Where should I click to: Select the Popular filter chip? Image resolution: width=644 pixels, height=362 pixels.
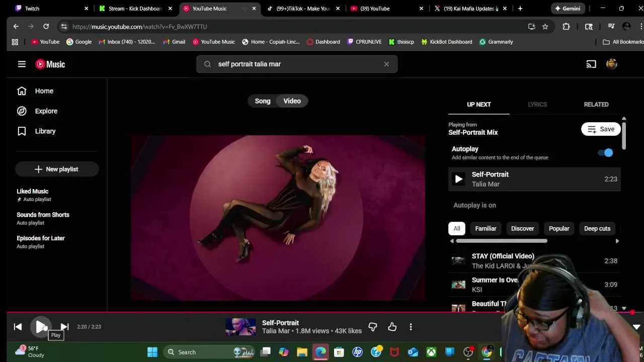(x=559, y=228)
